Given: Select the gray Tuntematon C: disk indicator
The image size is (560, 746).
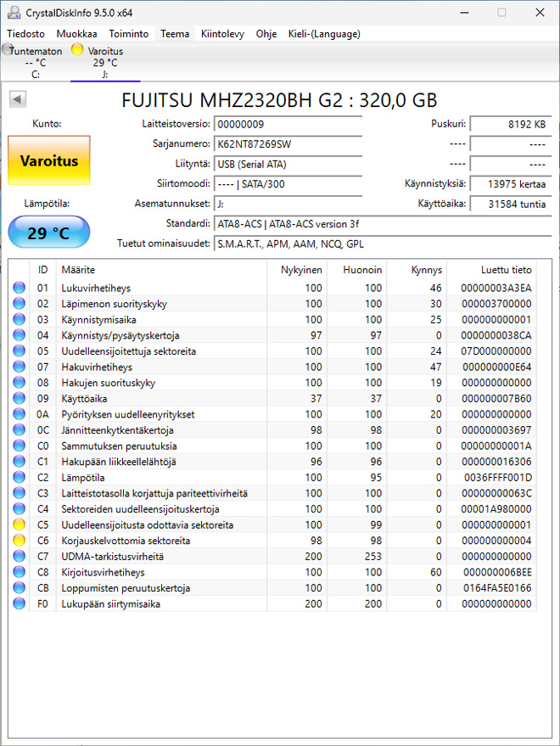Looking at the screenshot, I should click(x=35, y=62).
